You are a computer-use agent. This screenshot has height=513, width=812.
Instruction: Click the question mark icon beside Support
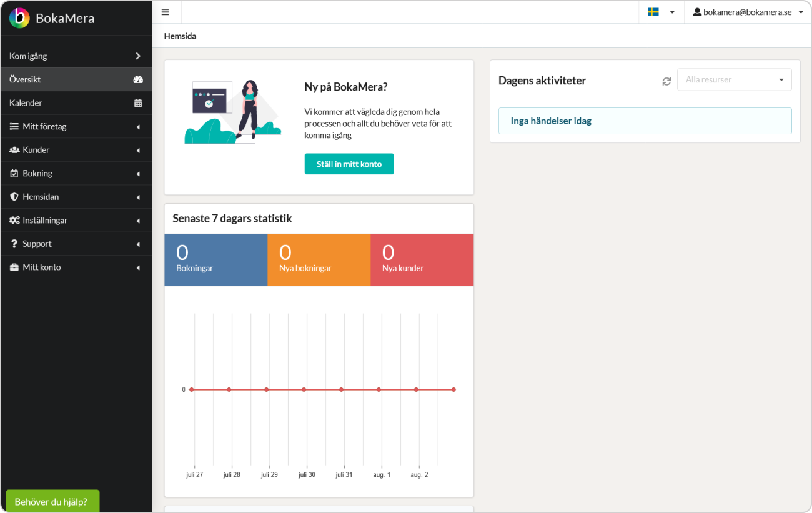[12, 244]
